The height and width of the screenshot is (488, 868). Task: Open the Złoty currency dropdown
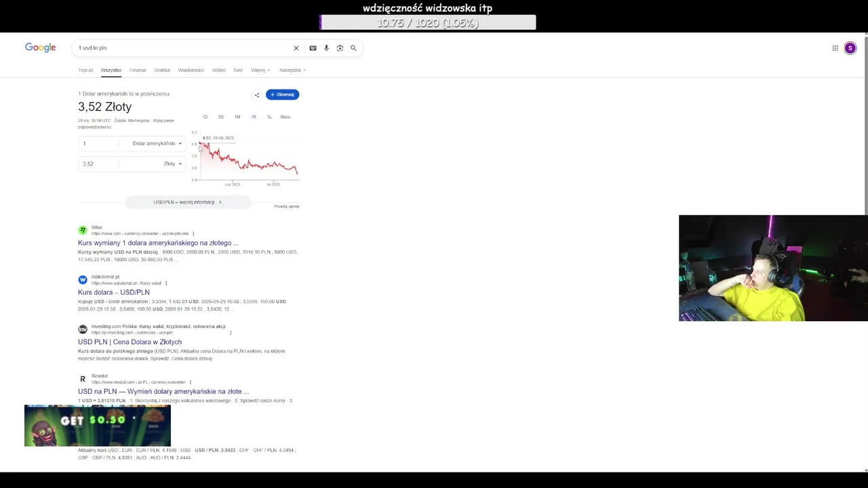pyautogui.click(x=172, y=164)
